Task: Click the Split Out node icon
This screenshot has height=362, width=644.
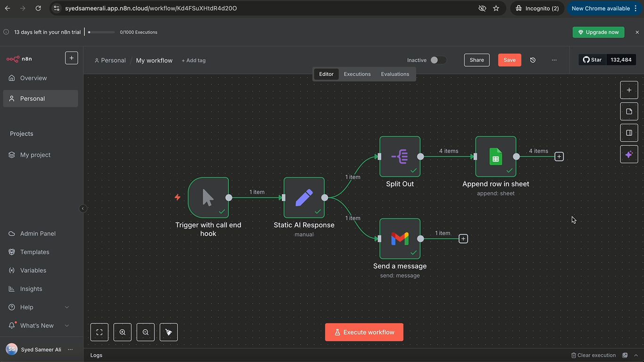Action: (400, 156)
